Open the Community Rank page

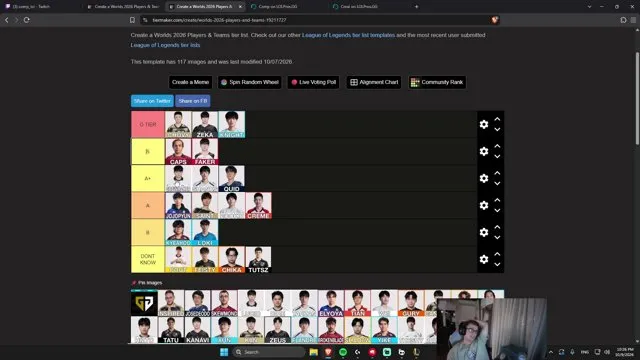tap(437, 82)
